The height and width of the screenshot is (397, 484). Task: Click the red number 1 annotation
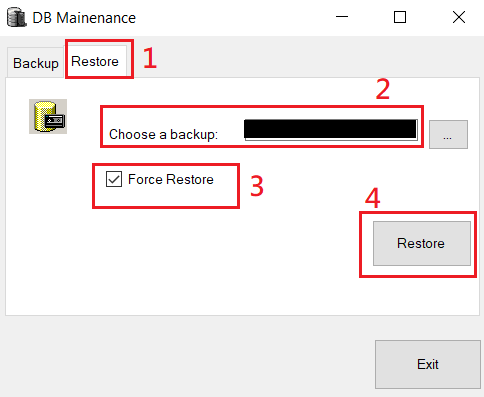click(150, 58)
